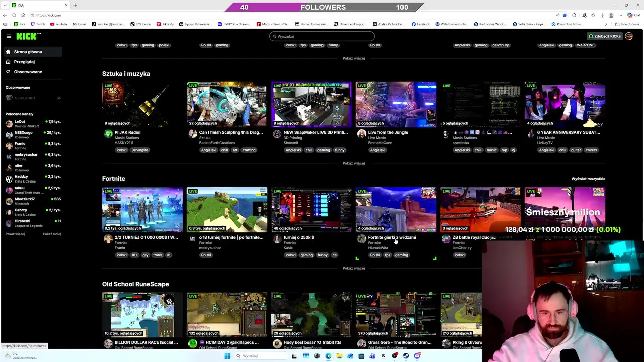Image resolution: width=644 pixels, height=362 pixels.
Task: Open Old School RuneScape category heading
Action: [135, 284]
